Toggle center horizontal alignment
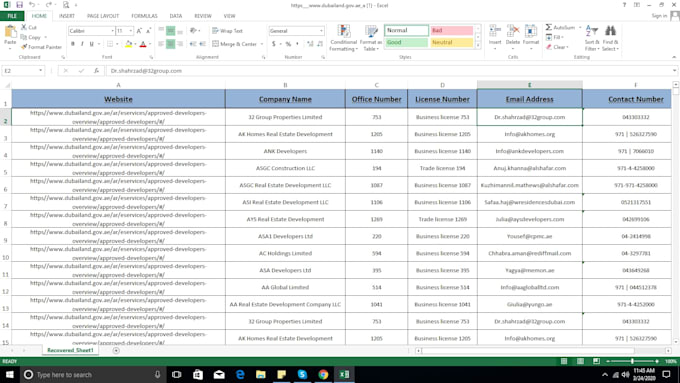680x383 pixels. pyautogui.click(x=170, y=44)
